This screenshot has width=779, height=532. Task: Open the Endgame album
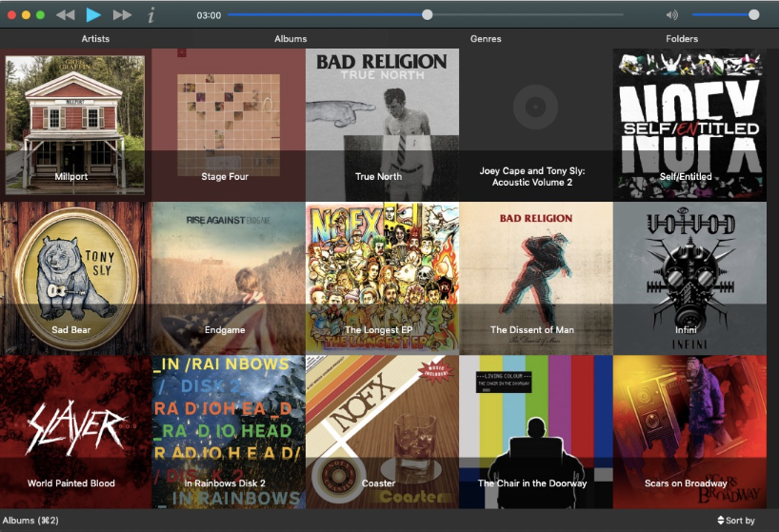point(229,279)
